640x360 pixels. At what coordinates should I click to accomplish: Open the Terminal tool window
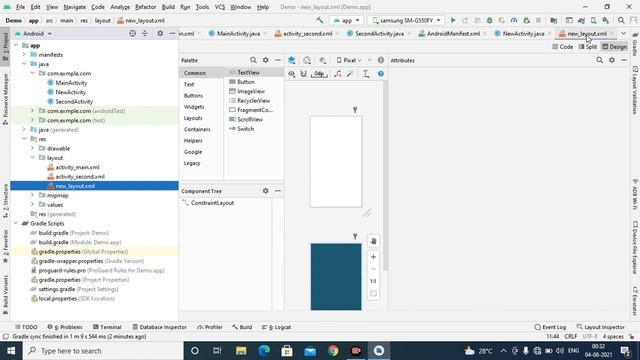[x=107, y=327]
